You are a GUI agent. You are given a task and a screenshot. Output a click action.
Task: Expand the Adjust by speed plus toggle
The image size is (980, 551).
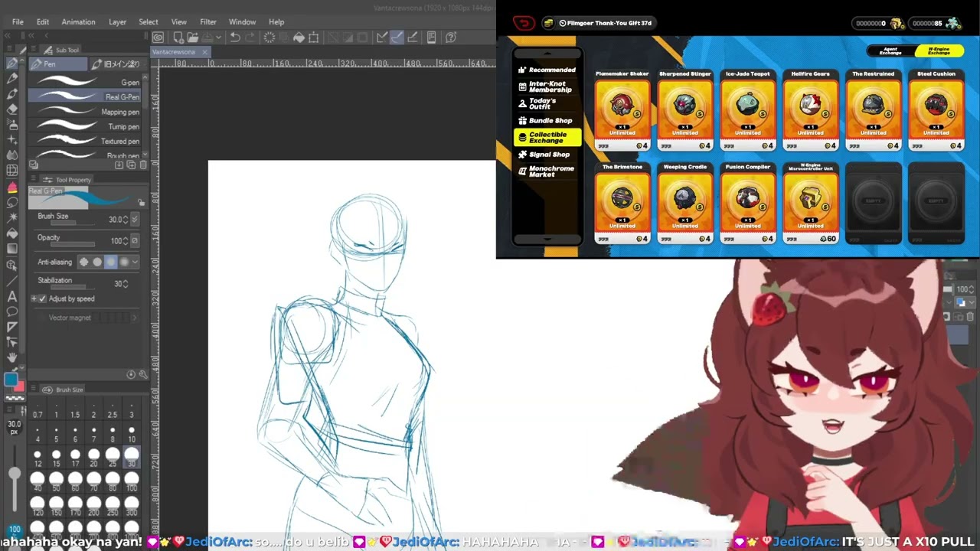pyautogui.click(x=34, y=298)
